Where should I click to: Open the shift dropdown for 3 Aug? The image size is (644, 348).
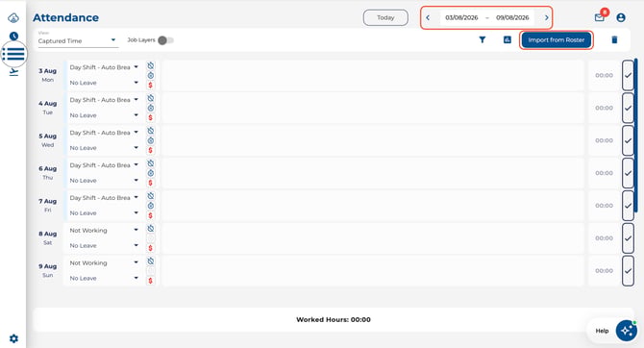pyautogui.click(x=104, y=67)
